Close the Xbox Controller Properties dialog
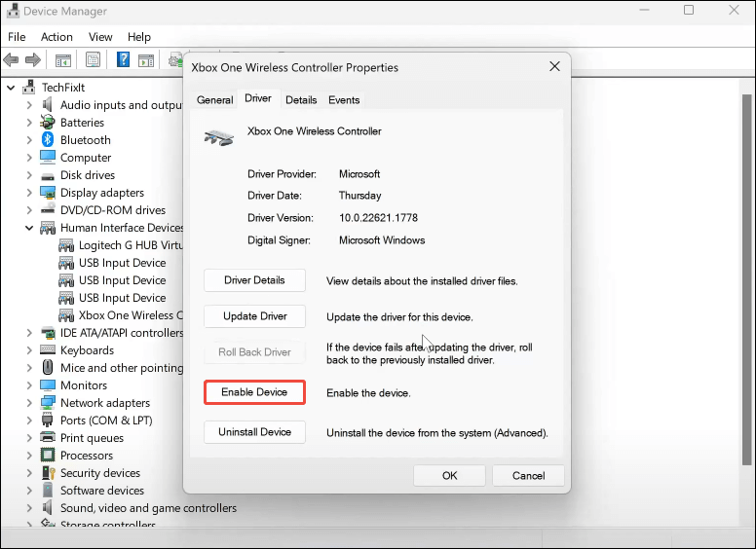This screenshot has width=756, height=549. pyautogui.click(x=555, y=66)
